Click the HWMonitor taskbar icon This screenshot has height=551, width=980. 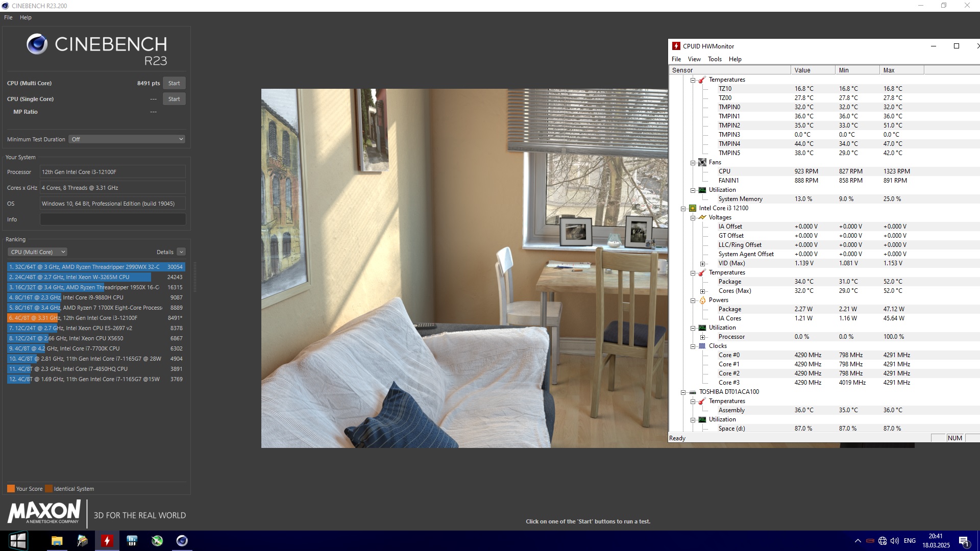coord(107,541)
